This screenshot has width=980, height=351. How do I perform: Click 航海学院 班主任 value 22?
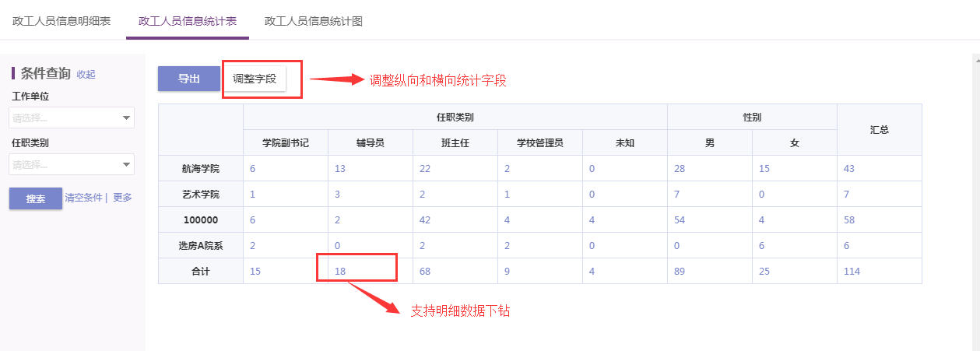click(x=425, y=169)
